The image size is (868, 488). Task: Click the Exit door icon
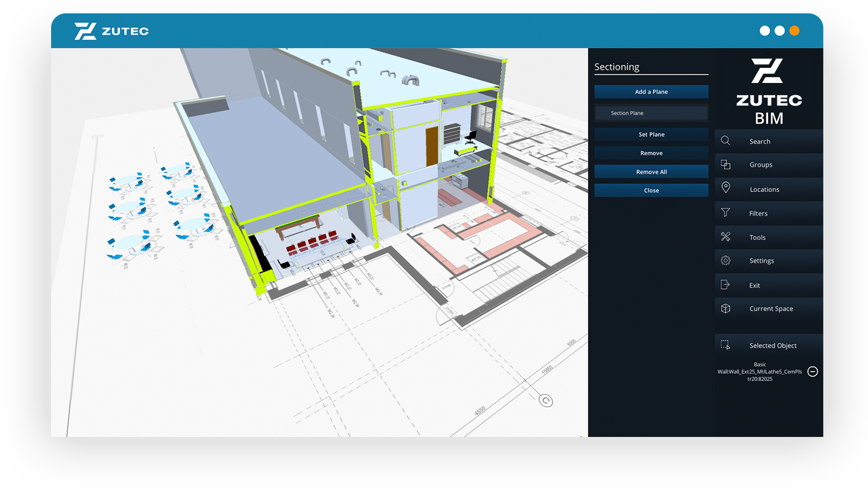tap(725, 284)
